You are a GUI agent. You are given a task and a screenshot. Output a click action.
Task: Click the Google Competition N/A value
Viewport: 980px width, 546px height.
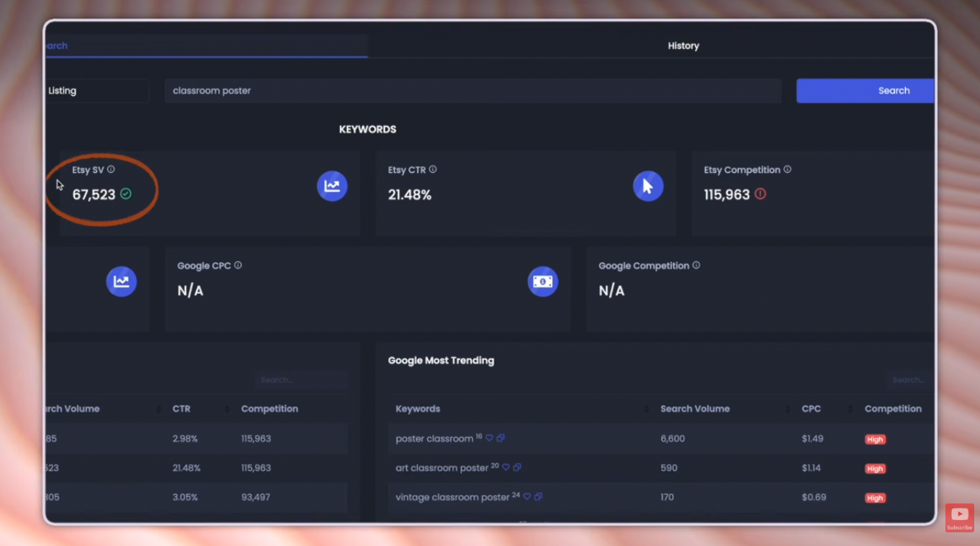point(611,291)
